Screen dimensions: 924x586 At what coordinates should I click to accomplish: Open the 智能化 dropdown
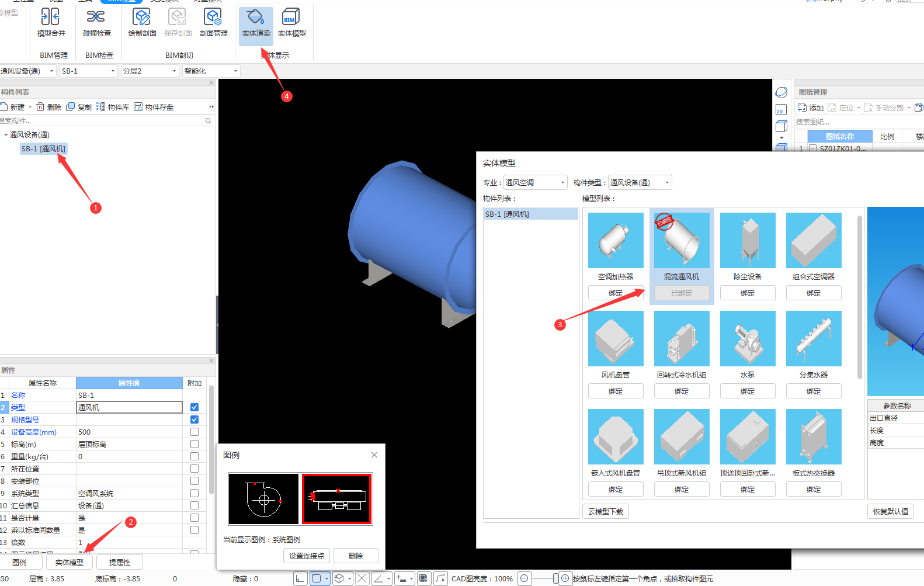coord(211,71)
